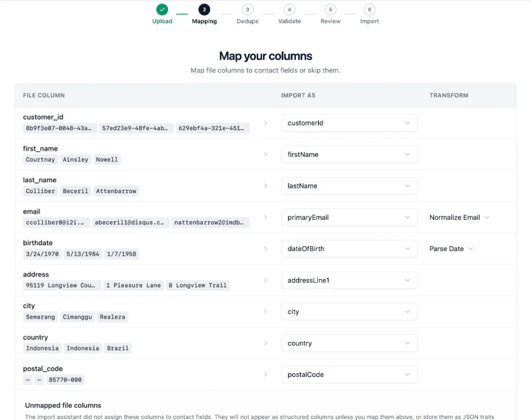The height and width of the screenshot is (420, 531).
Task: Click sample value 8b9f3e07-0048-43a…
Action: 60,129
